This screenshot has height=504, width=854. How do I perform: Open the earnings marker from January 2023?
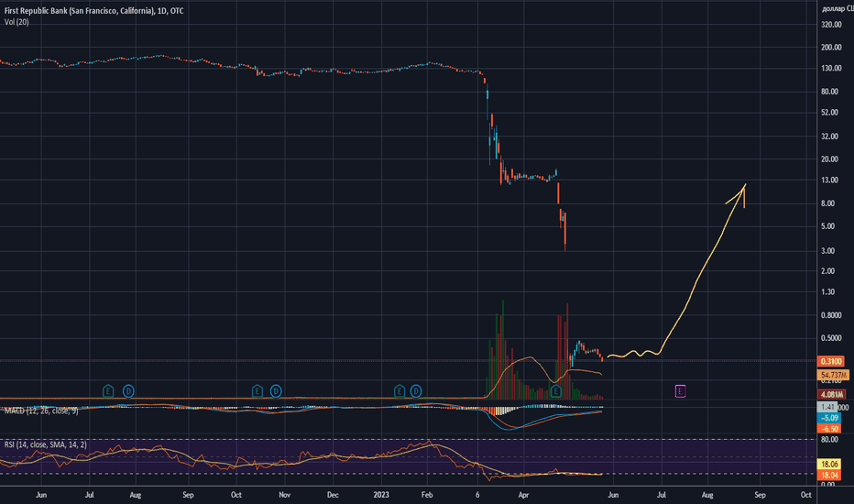(x=400, y=390)
